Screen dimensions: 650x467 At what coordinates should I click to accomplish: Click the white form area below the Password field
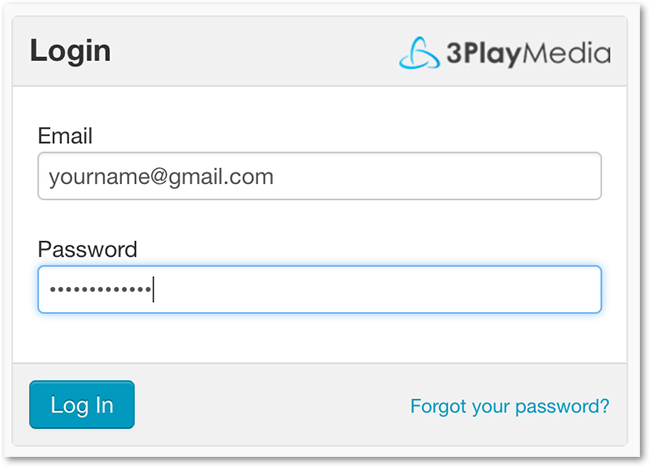pyautogui.click(x=319, y=338)
